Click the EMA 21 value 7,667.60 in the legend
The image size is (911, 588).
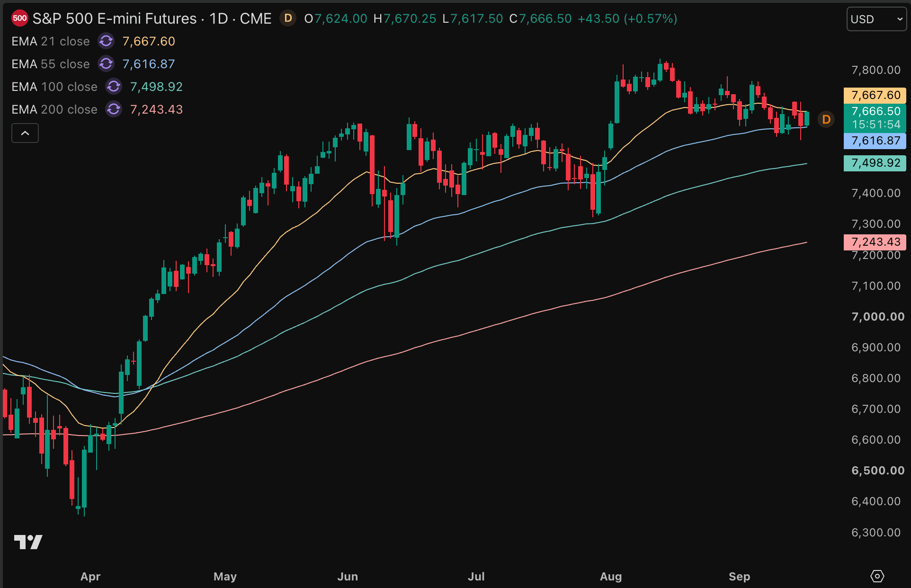point(149,41)
